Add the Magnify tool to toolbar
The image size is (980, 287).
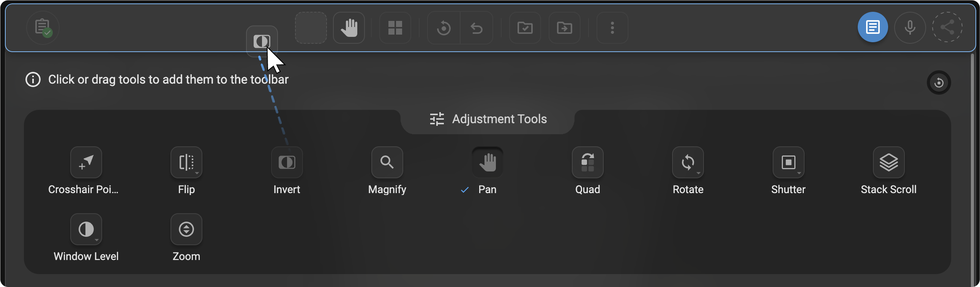point(387,163)
